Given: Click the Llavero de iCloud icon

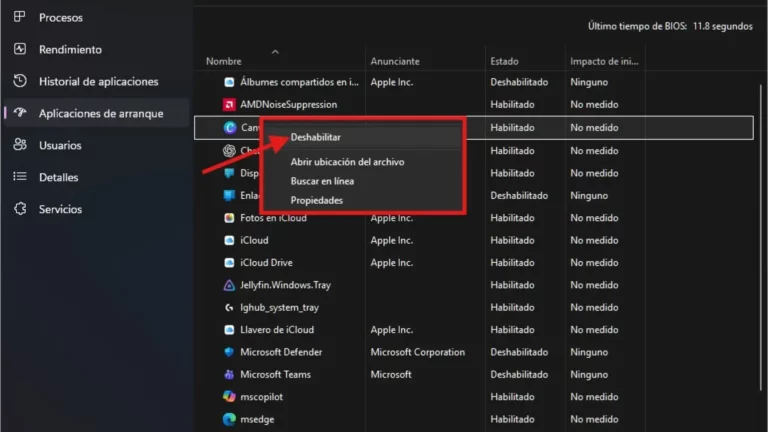Looking at the screenshot, I should (229, 330).
